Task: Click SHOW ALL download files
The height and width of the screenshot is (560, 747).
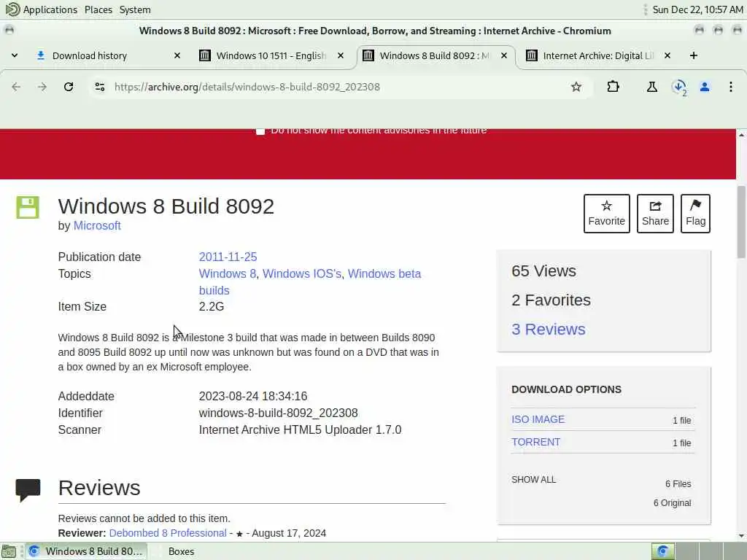Action: (533, 480)
